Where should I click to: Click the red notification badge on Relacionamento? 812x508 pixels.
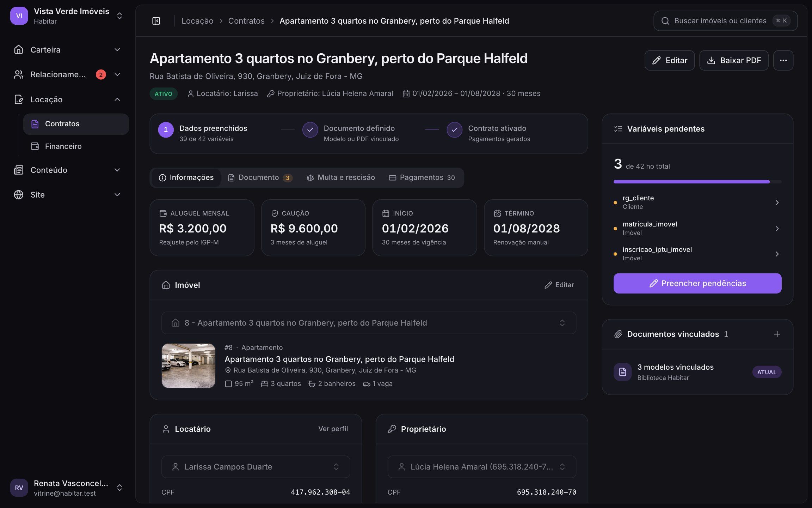tap(101, 74)
